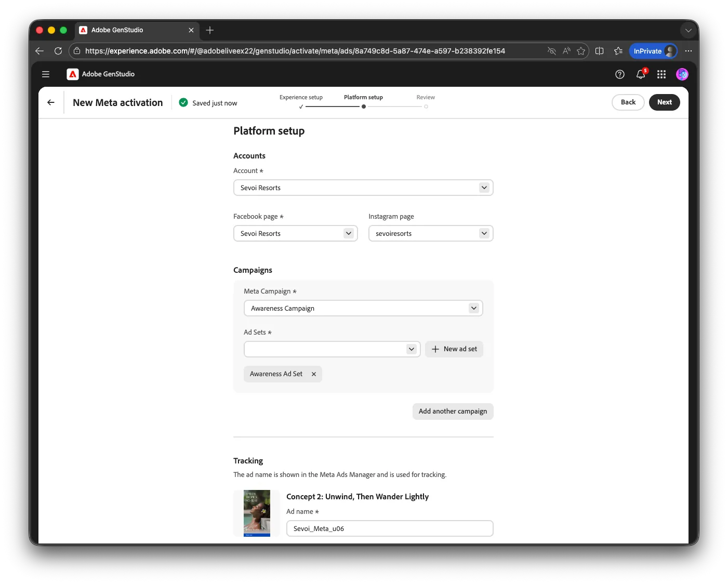Image resolution: width=728 pixels, height=584 pixels.
Task: Open the user profile avatar
Action: pos(682,74)
